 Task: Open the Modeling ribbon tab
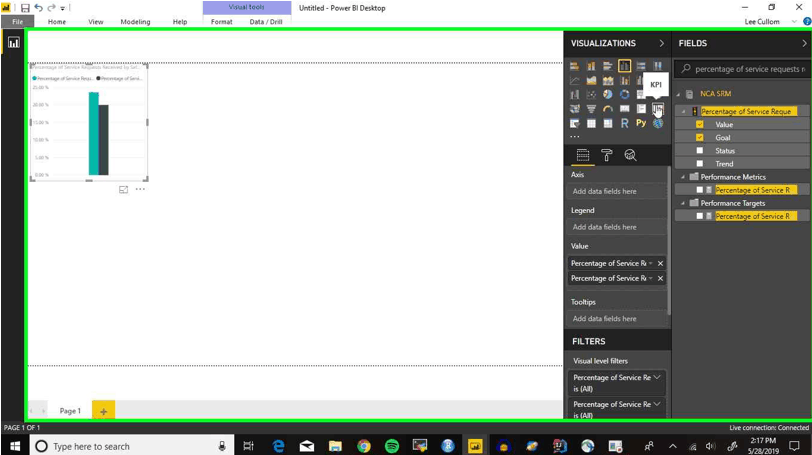[135, 22]
